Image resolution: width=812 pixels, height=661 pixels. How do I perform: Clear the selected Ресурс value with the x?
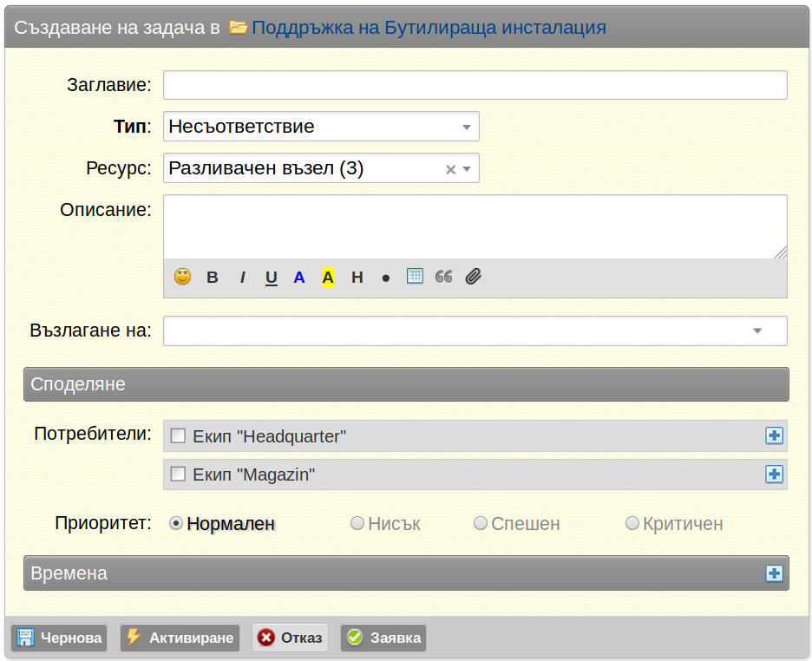[450, 169]
